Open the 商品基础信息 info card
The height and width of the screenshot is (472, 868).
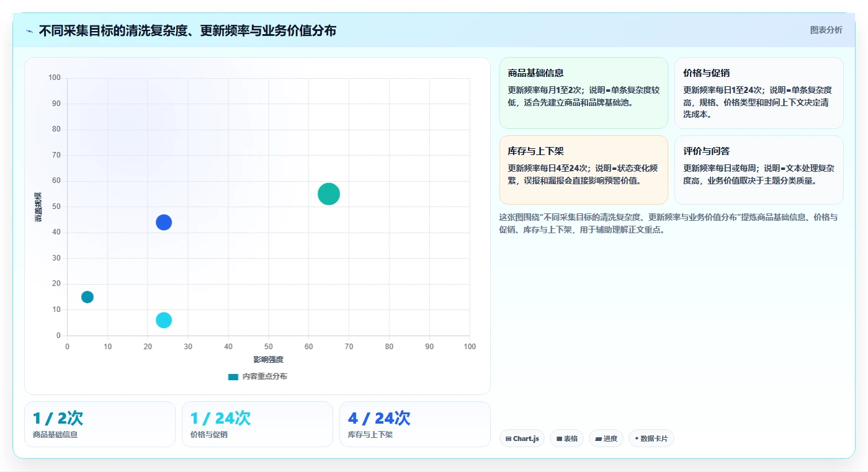[x=583, y=93]
